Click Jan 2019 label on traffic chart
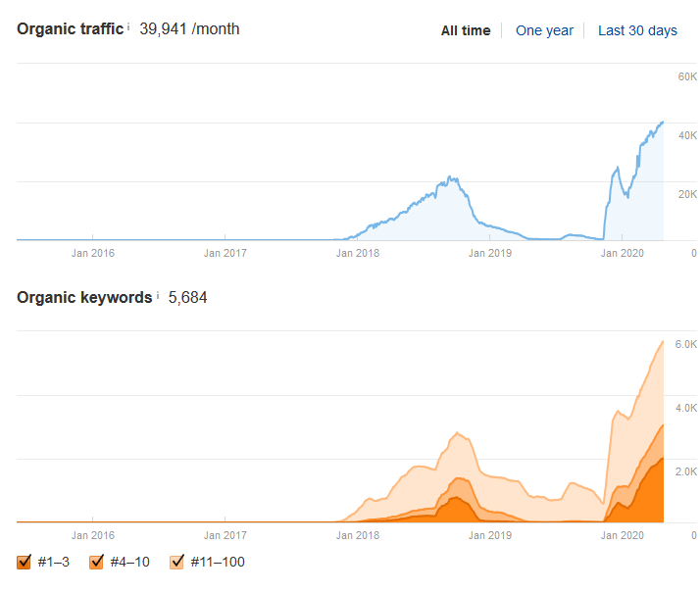700x593 pixels. (490, 253)
